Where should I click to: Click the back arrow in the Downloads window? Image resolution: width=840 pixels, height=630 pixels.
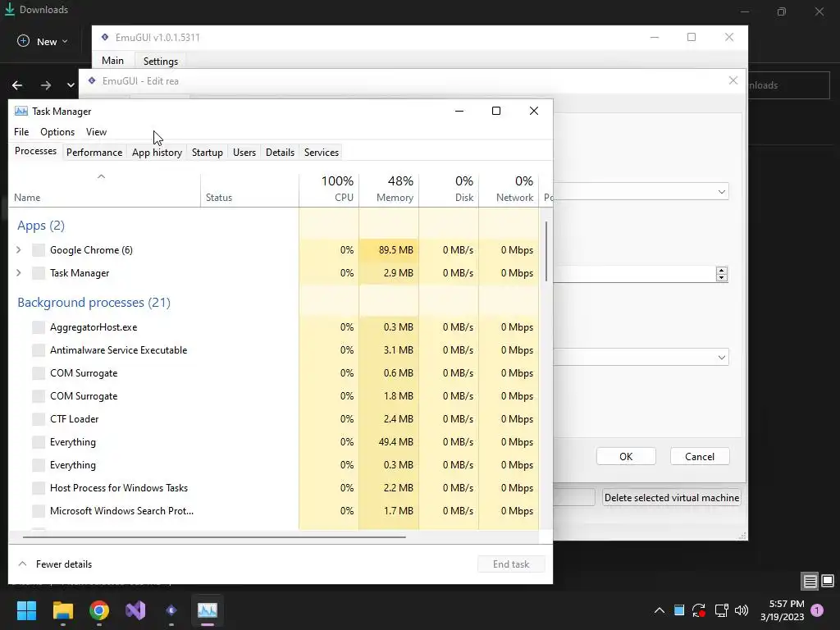[17, 85]
